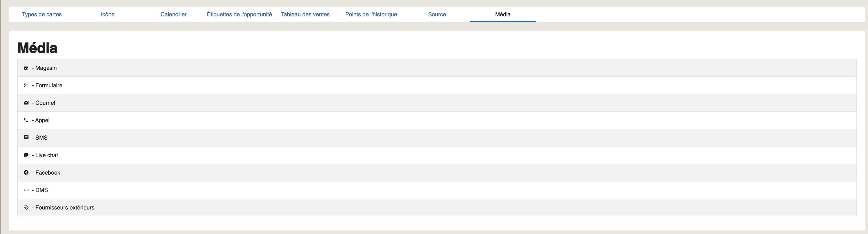Click the envelope icon beside Courriel

click(x=26, y=103)
